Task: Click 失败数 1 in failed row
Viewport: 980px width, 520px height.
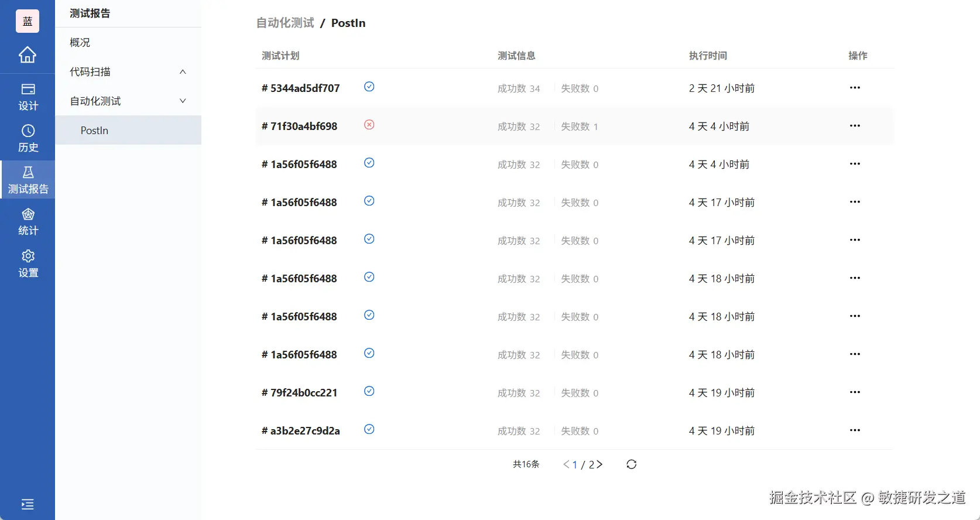Action: (580, 126)
